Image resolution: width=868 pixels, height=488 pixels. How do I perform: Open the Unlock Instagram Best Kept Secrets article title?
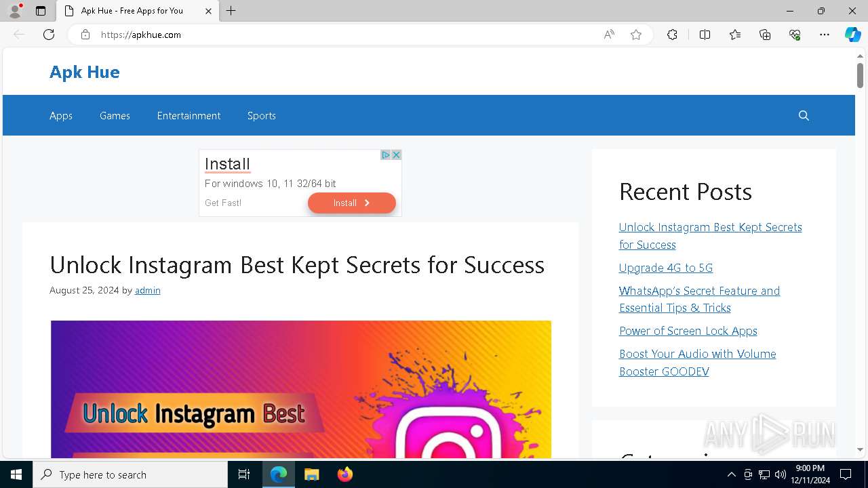click(297, 264)
